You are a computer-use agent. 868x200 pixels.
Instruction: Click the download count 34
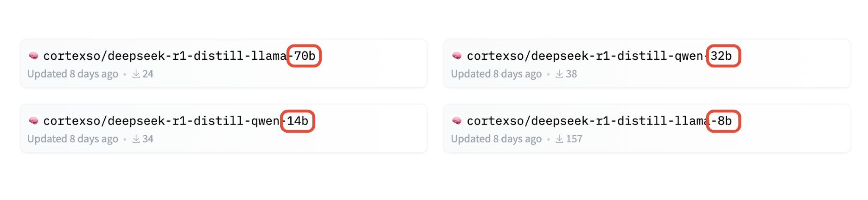coord(148,139)
